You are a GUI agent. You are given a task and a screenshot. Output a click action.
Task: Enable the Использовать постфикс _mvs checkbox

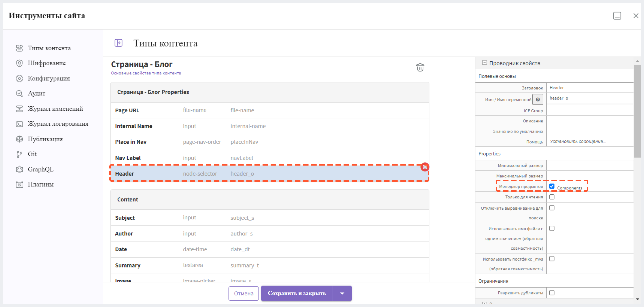(551, 259)
